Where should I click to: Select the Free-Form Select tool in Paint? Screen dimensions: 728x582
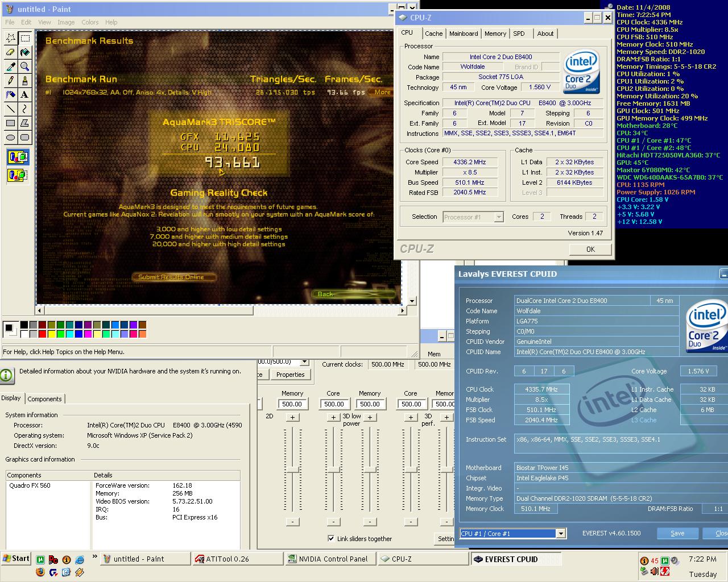[x=10, y=38]
